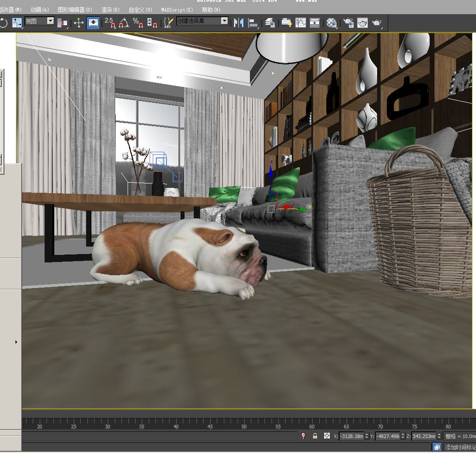The image size is (476, 453).
Task: Open the Rendered Frame Window icon
Action: click(x=363, y=23)
